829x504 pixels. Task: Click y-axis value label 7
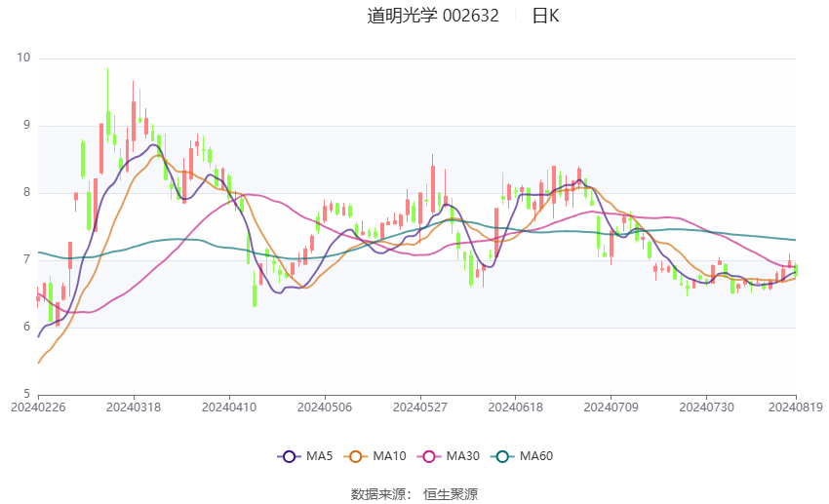pyautogui.click(x=27, y=259)
